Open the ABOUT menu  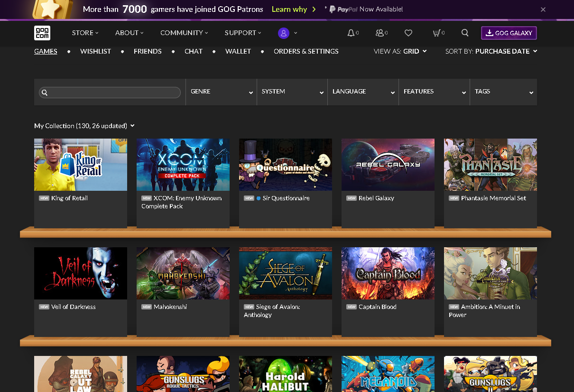[129, 33]
